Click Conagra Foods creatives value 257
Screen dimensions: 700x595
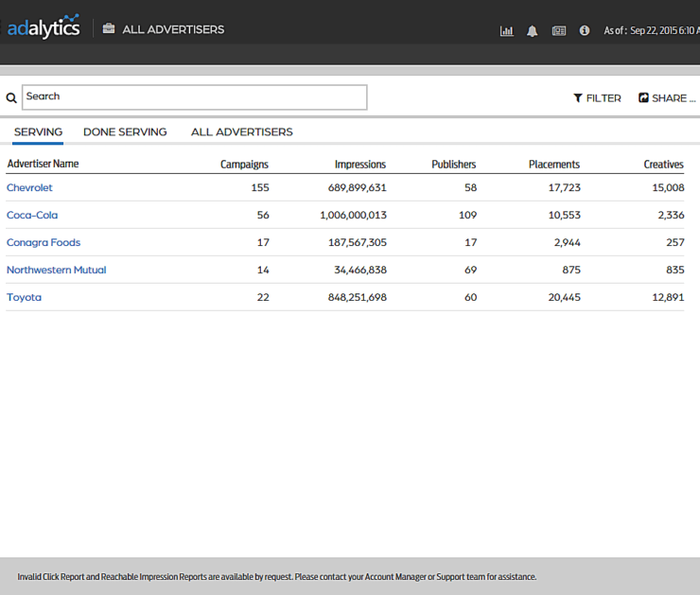pos(675,242)
